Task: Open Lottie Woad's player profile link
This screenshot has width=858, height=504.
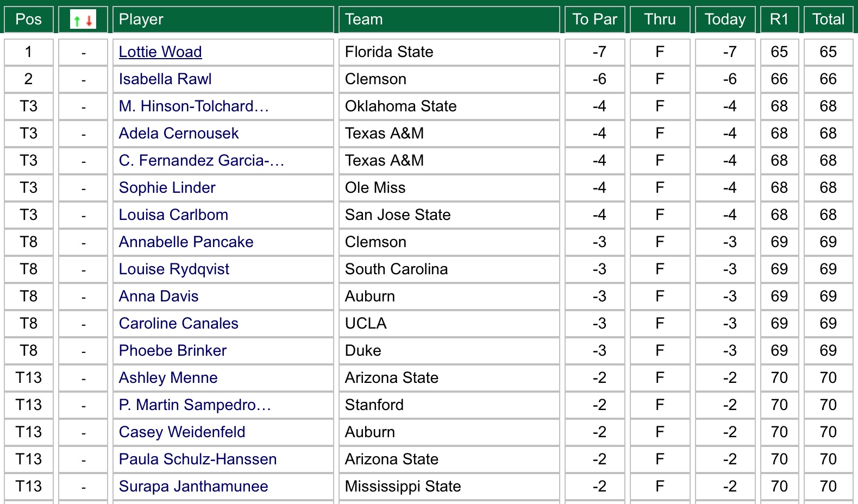Action: point(160,52)
